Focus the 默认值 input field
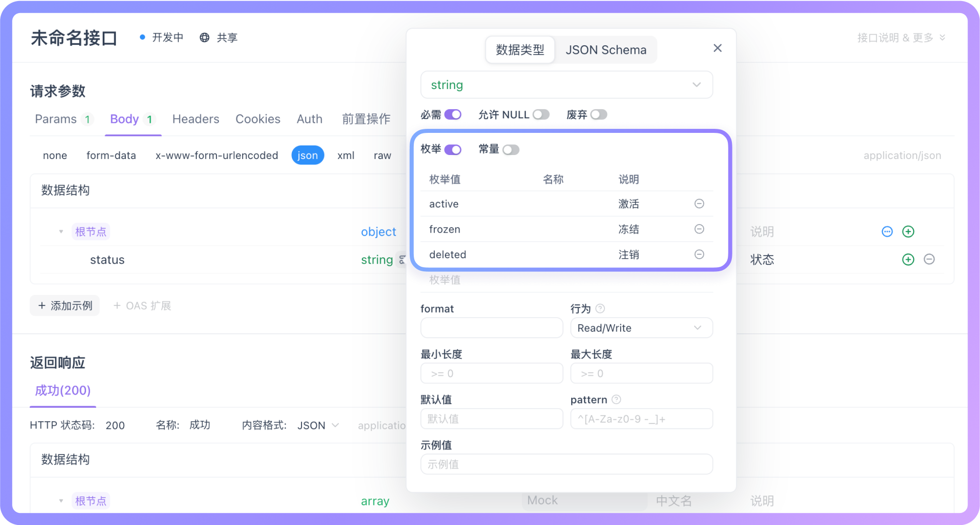 492,419
